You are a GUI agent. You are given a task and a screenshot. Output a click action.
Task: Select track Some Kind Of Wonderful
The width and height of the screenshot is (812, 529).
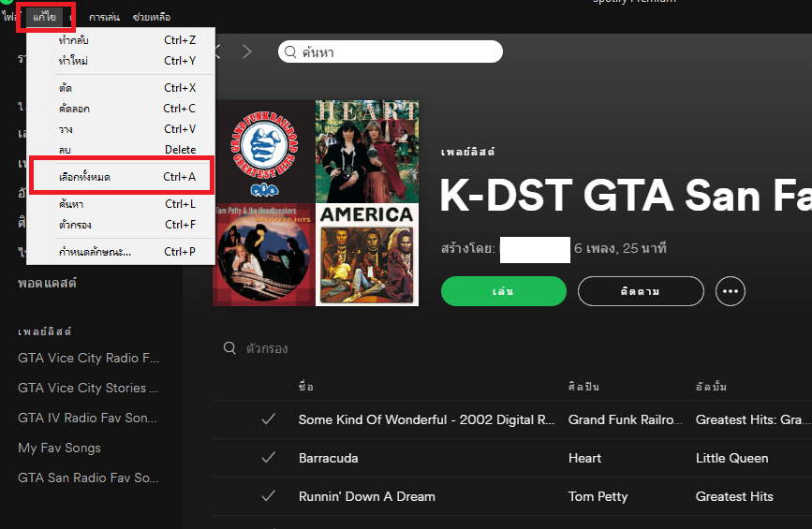(x=426, y=419)
